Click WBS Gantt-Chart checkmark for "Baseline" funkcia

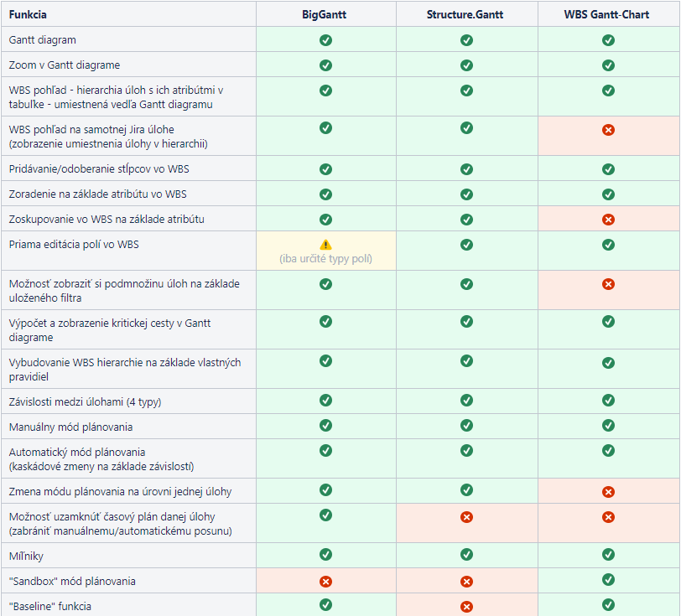609,605
